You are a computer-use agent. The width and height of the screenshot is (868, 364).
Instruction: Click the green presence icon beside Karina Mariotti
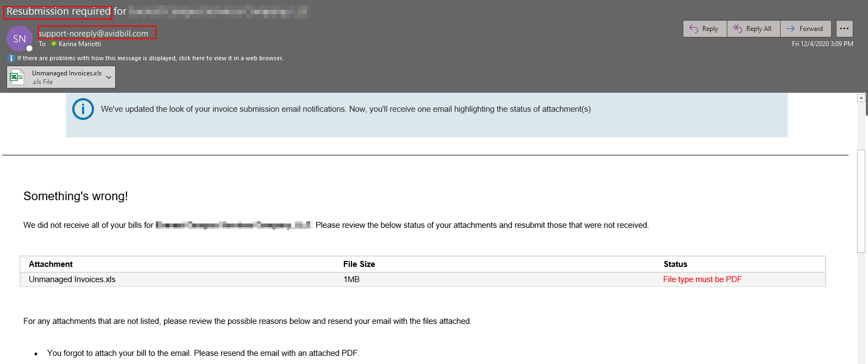pos(54,44)
